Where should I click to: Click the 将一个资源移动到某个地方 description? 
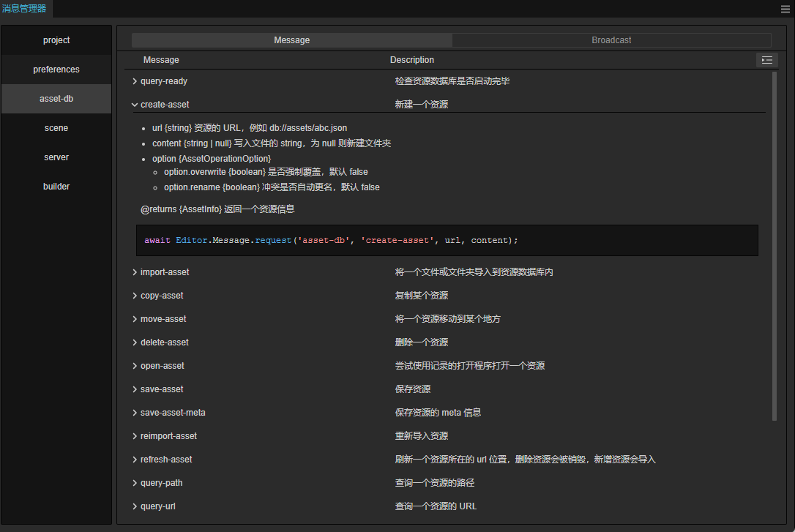pyautogui.click(x=448, y=319)
